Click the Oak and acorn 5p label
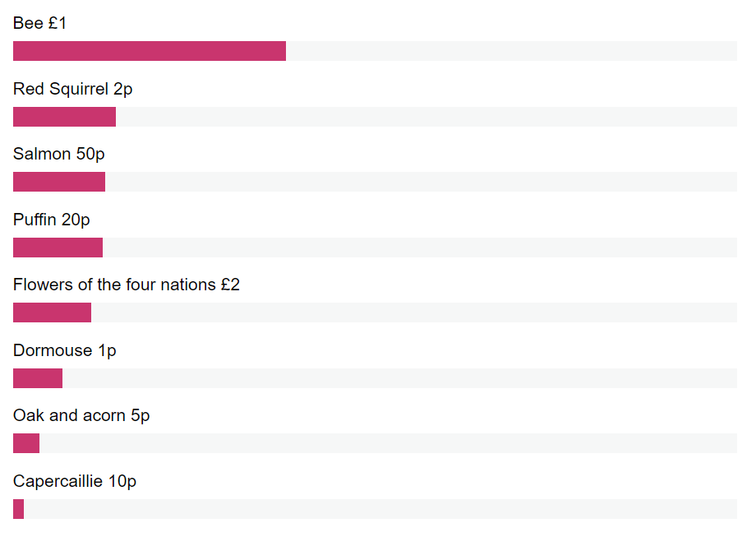The width and height of the screenshot is (756, 537). click(81, 416)
